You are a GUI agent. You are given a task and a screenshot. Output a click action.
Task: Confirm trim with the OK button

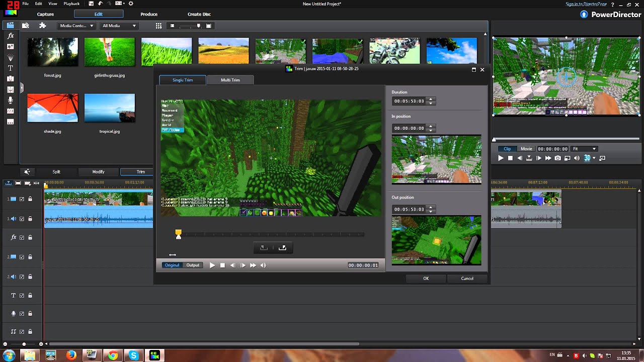coord(426,279)
